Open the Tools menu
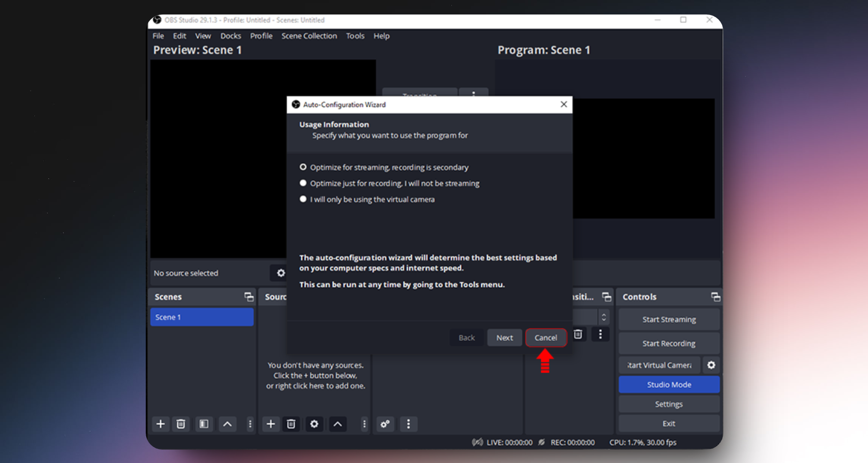This screenshot has height=463, width=868. (x=355, y=36)
